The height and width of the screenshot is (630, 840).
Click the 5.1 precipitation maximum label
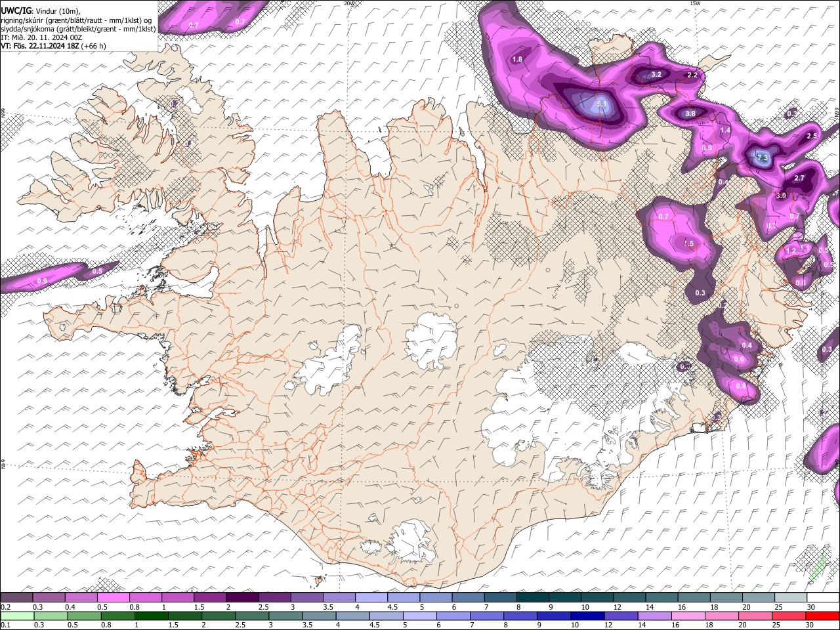click(602, 104)
